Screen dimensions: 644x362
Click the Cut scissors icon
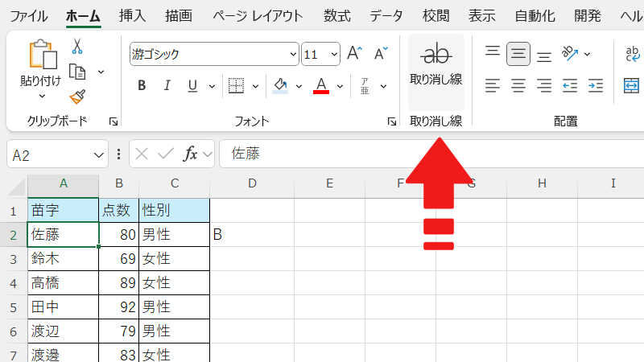click(77, 47)
